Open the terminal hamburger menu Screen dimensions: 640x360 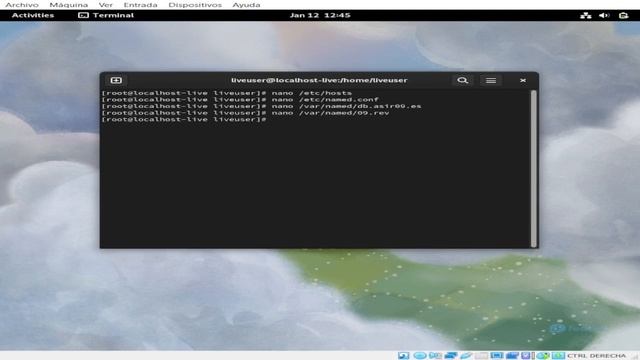(x=491, y=80)
